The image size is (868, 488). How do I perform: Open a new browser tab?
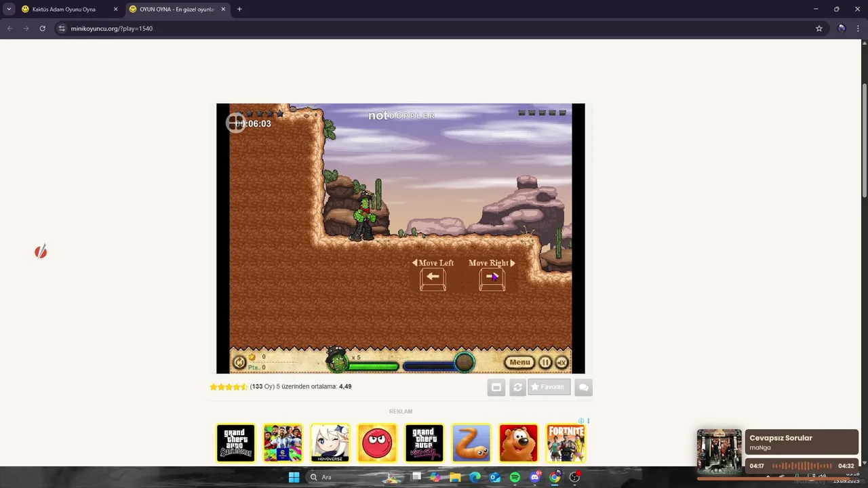tap(239, 9)
